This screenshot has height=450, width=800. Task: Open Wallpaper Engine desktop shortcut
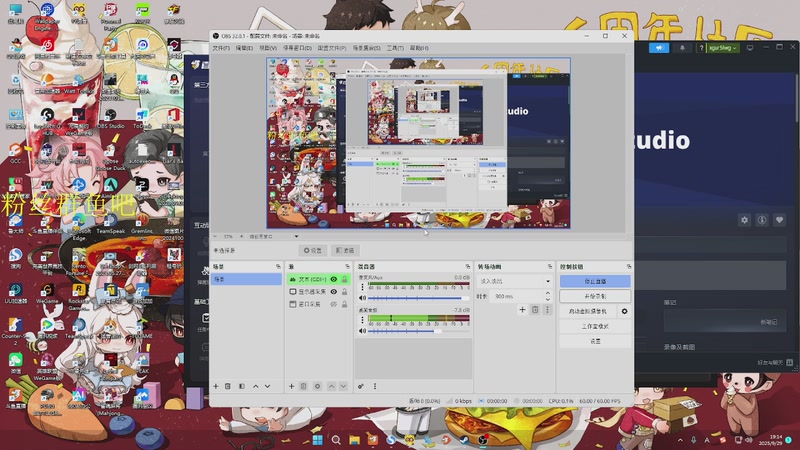click(x=47, y=16)
